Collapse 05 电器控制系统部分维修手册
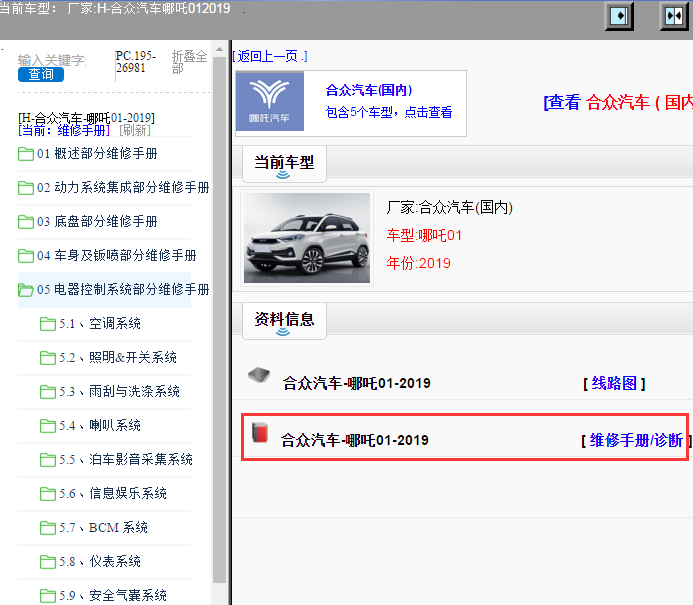The image size is (693, 605). (x=123, y=290)
